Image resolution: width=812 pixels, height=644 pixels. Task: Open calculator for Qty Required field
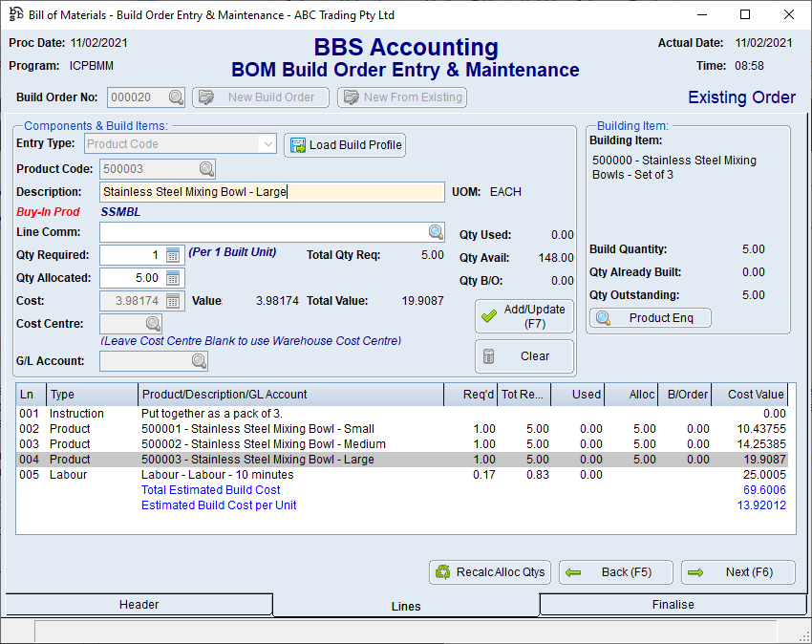pos(173,255)
